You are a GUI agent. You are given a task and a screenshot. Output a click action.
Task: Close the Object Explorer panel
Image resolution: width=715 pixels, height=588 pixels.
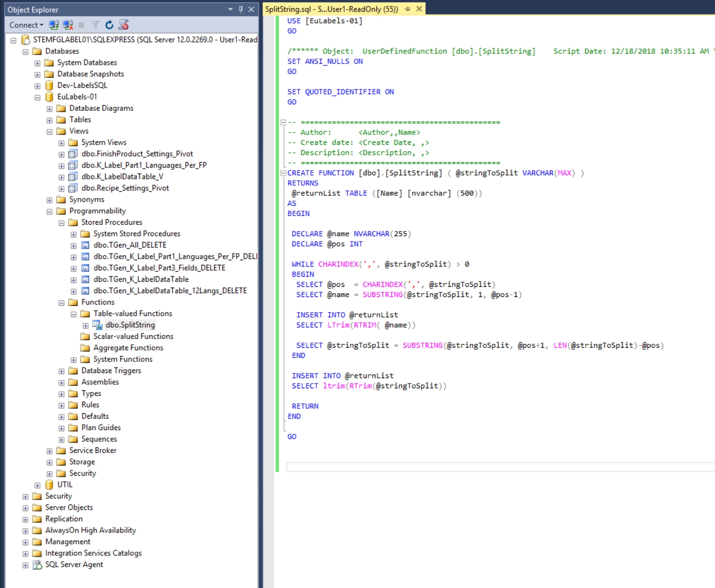[251, 9]
